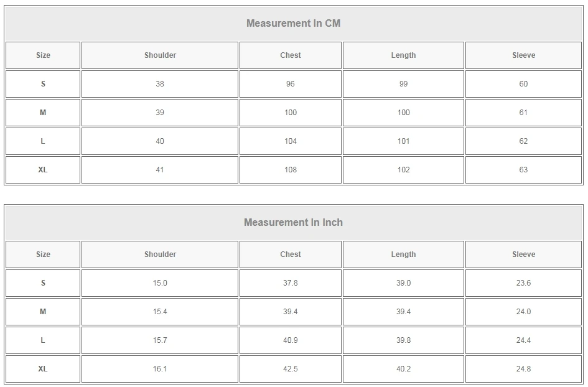The image size is (588, 387).
Task: Select the sleeve value 24.8 in the Inch table
Action: tap(523, 369)
